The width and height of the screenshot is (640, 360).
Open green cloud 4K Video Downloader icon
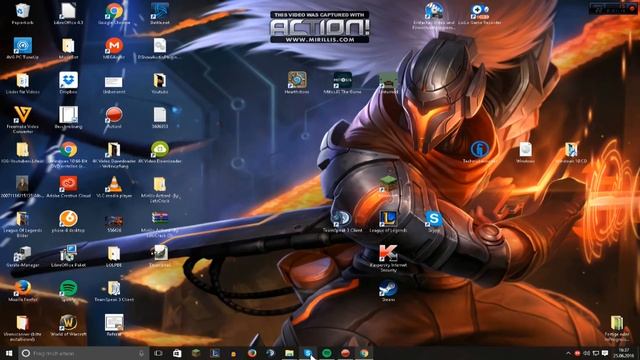(160, 152)
